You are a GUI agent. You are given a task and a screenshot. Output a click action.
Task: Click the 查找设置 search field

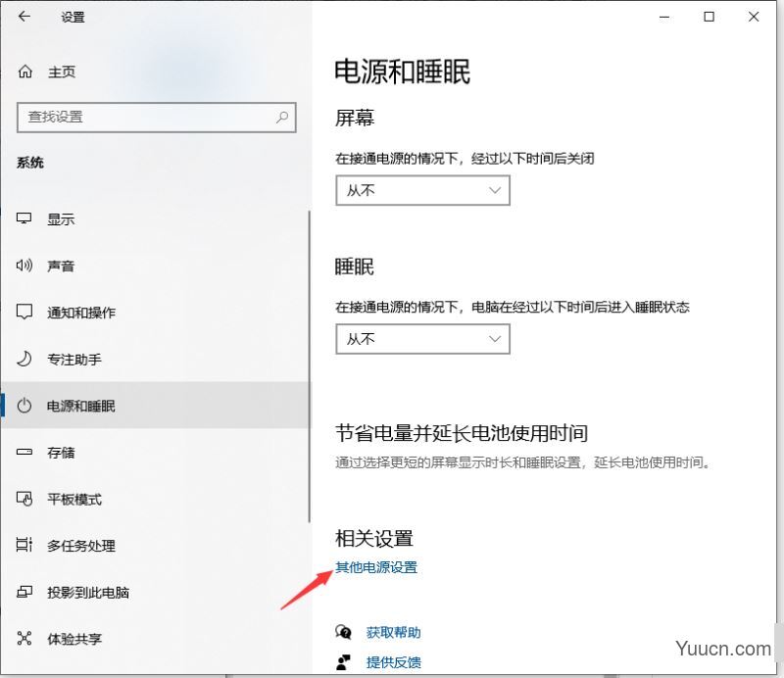157,118
